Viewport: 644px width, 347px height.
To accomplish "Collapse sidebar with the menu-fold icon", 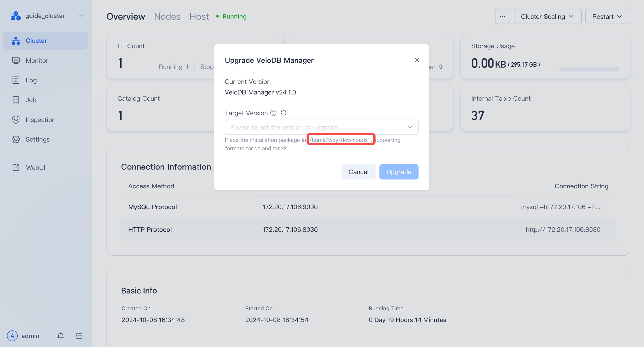I will tap(79, 336).
